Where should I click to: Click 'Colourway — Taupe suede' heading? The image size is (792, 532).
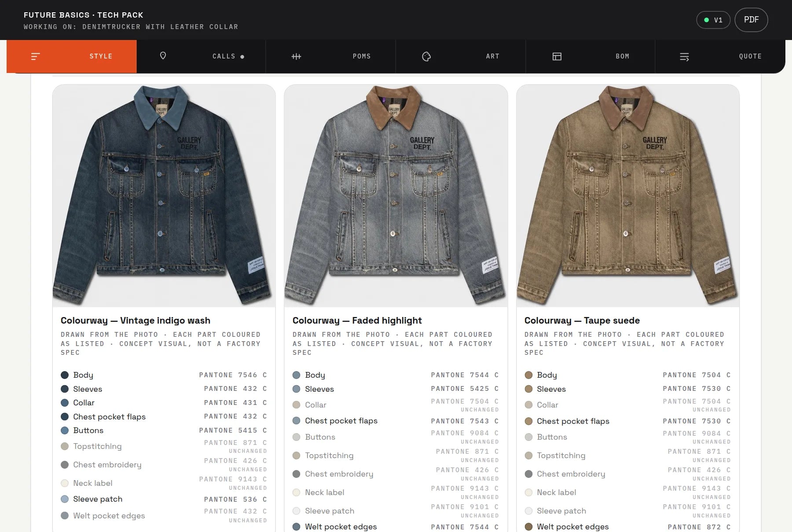click(x=582, y=321)
